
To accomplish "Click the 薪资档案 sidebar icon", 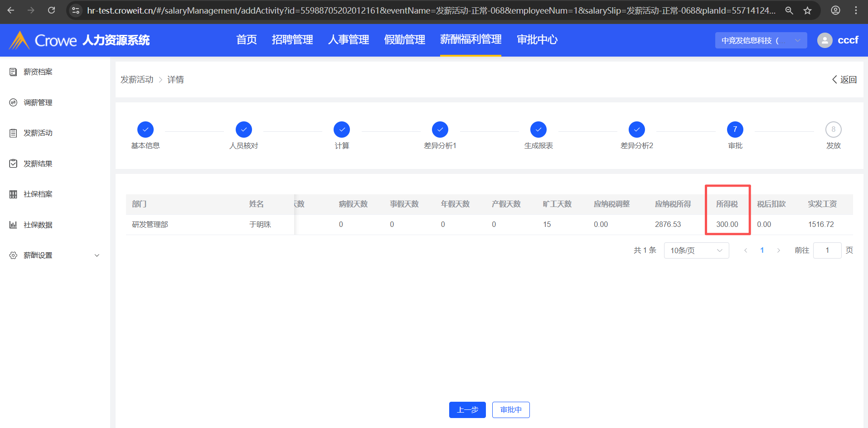I will (13, 72).
